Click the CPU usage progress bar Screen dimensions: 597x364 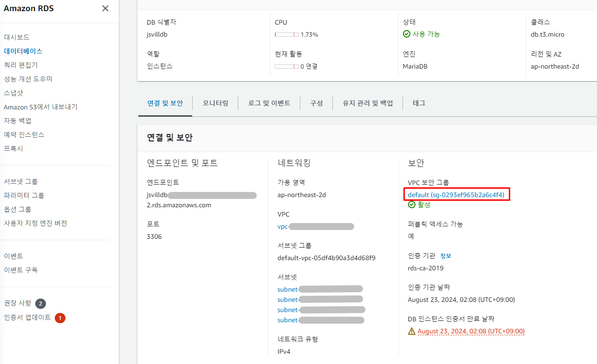[287, 34]
